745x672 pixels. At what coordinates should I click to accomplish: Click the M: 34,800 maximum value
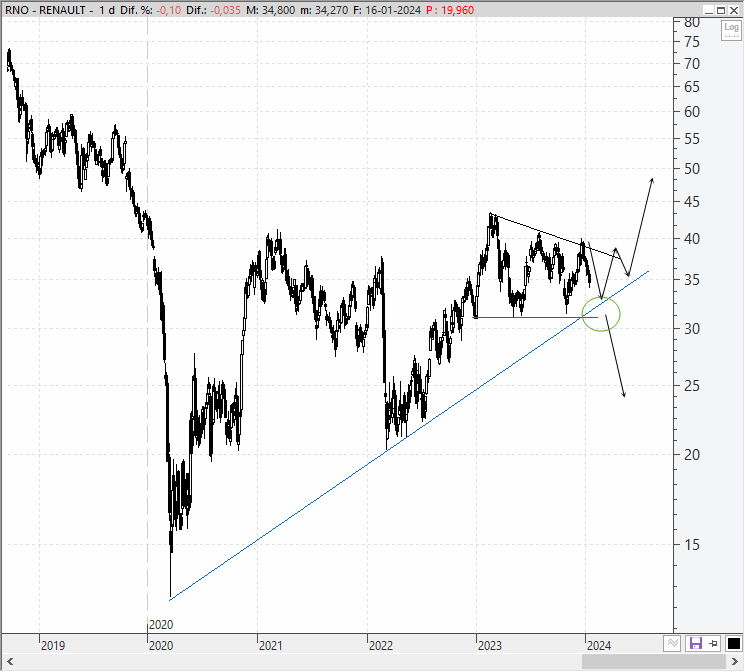270,10
